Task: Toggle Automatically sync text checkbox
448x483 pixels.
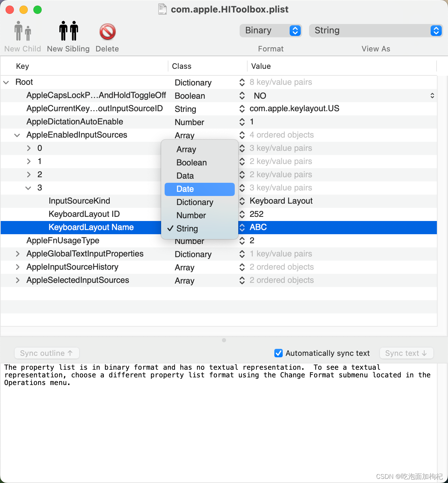Action: click(x=279, y=353)
